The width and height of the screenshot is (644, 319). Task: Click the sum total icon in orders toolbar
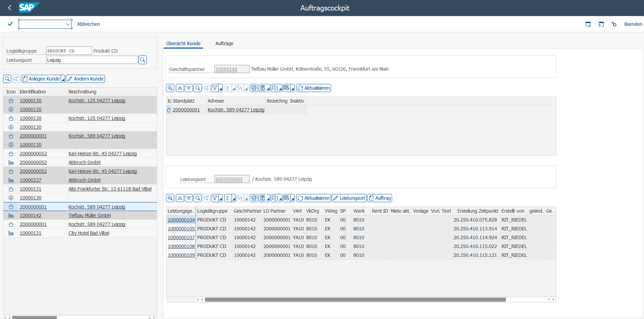(228, 198)
